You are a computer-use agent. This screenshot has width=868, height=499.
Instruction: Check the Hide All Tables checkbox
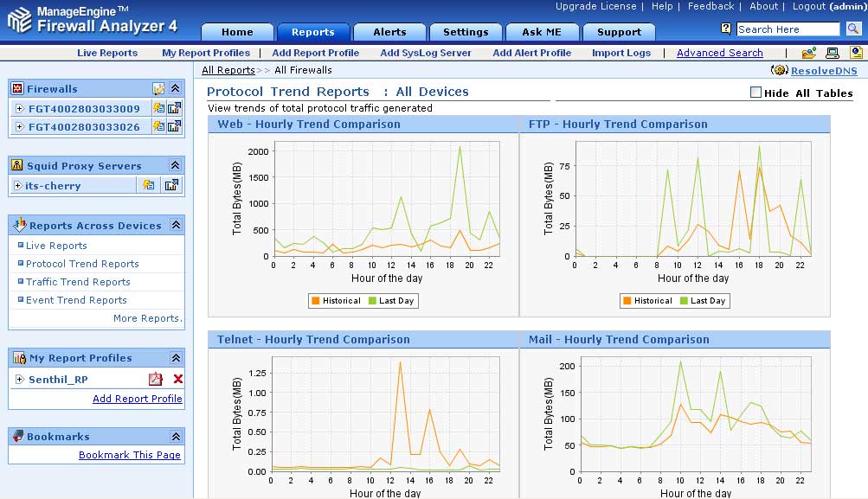(x=756, y=93)
